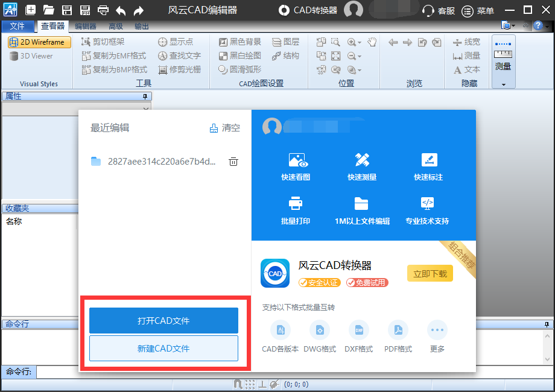Click the 命令行 input field
555x392 pixels.
pos(294,372)
